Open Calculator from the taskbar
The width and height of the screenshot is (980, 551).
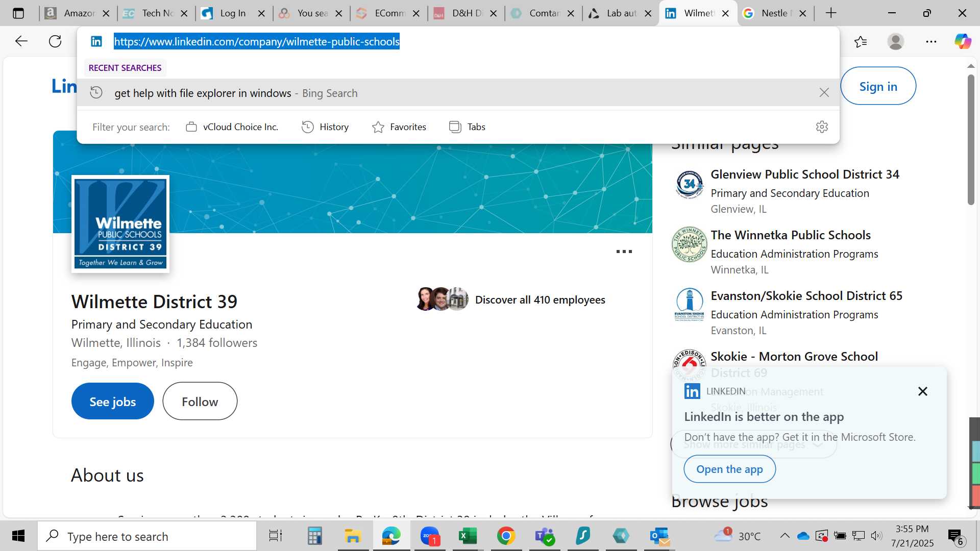(x=314, y=536)
